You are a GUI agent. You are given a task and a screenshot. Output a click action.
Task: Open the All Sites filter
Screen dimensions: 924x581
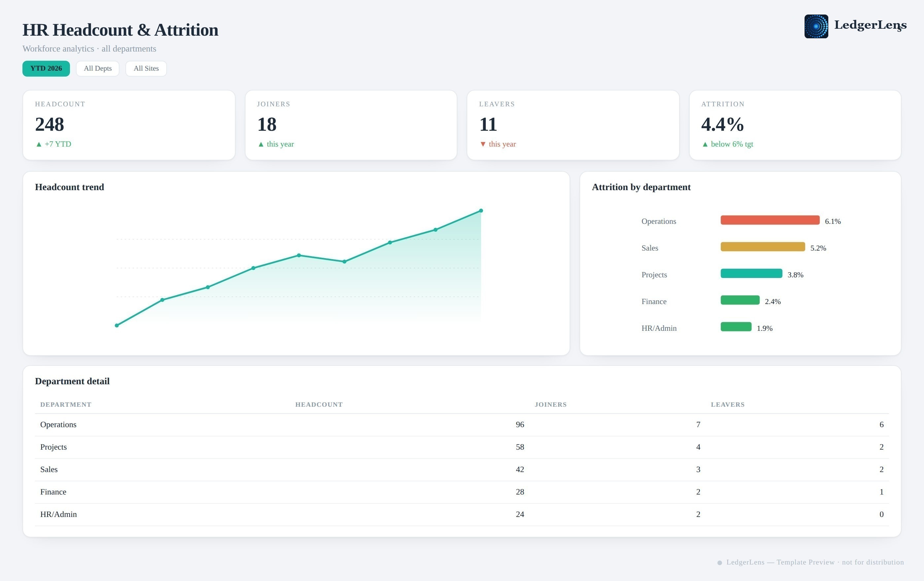coord(146,69)
